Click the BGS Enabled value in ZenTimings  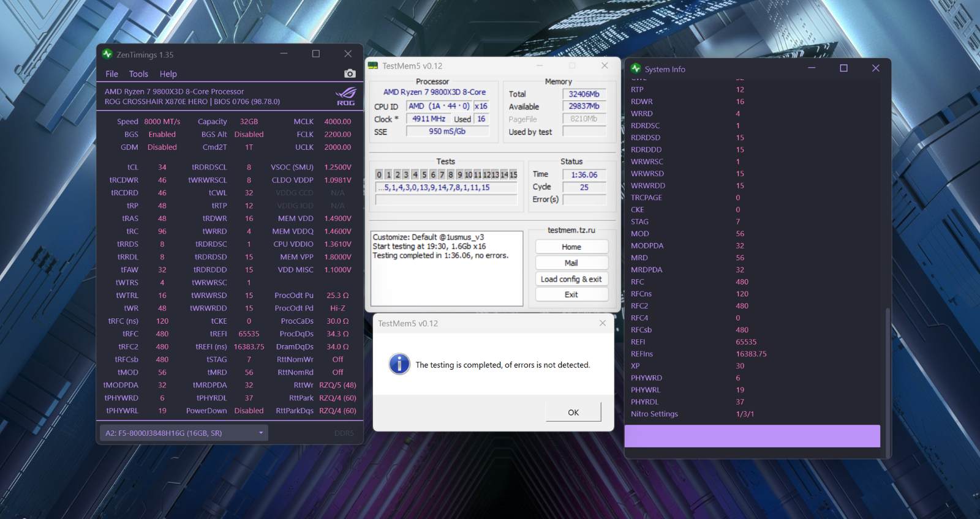coord(162,134)
